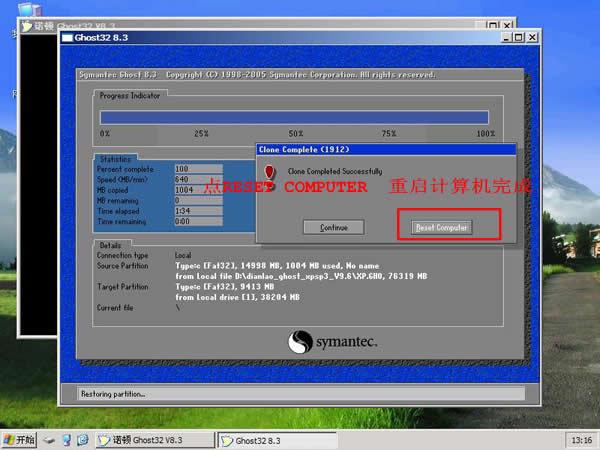Click the taskbar clock showing 13:16
Screen dimensions: 600x450
[578, 439]
